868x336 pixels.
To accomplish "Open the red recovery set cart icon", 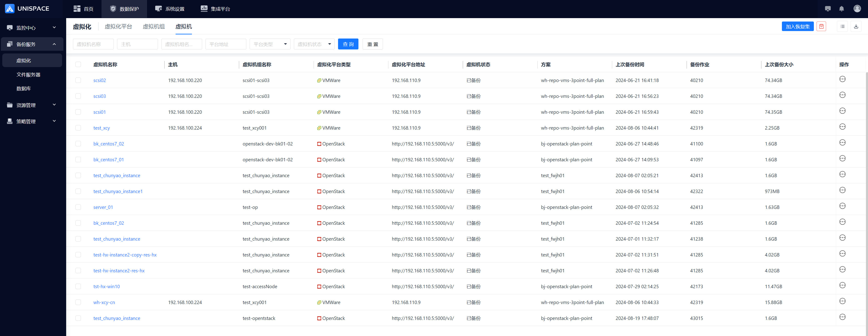I will point(821,27).
